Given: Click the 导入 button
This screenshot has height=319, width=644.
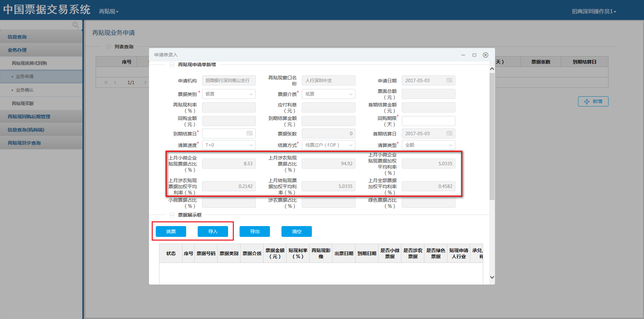Looking at the screenshot, I should point(213,231).
